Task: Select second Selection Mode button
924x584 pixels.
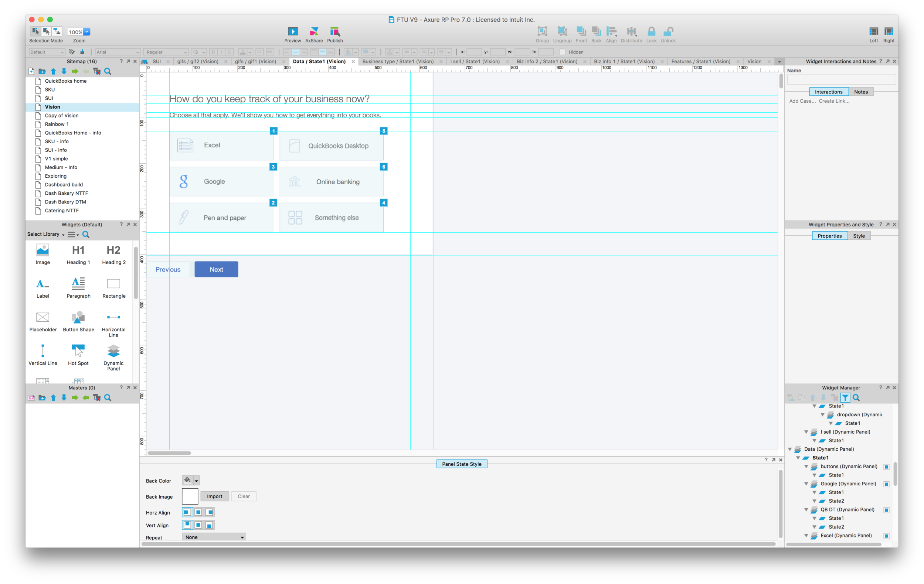Action: tap(46, 31)
